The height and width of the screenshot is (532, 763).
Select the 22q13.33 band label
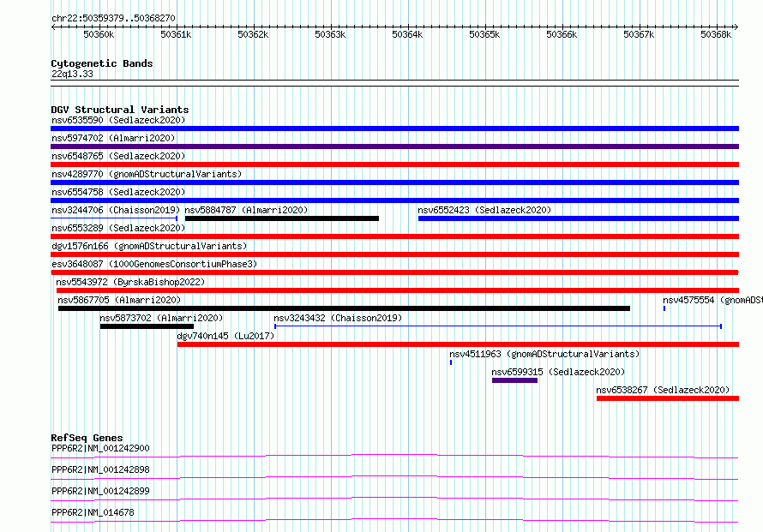(x=72, y=74)
